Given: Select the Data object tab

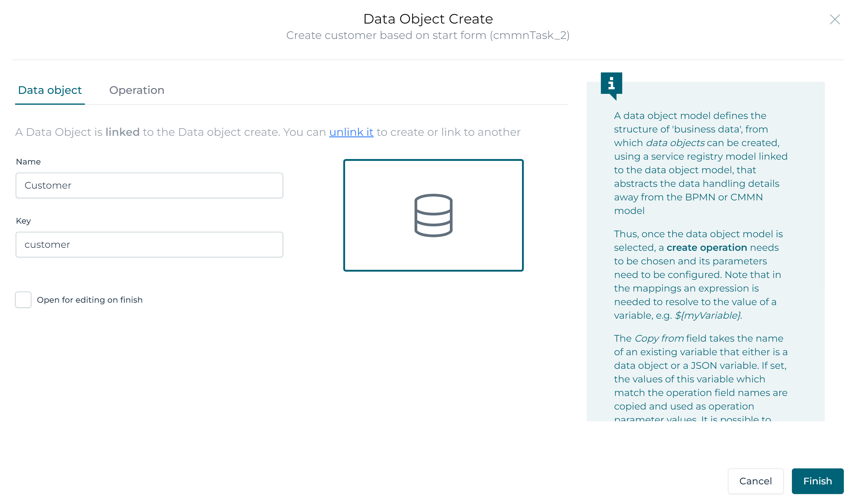Looking at the screenshot, I should pos(50,90).
